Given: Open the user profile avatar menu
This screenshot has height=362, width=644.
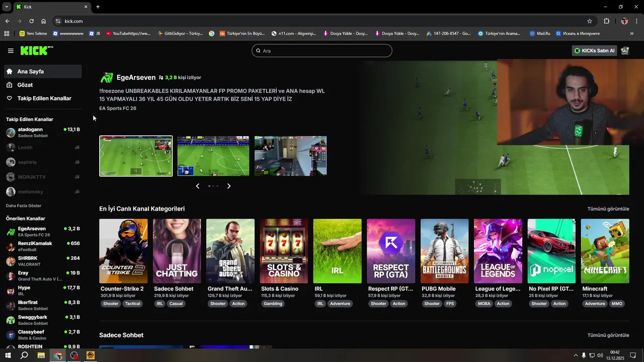Looking at the screenshot, I should 625,51.
